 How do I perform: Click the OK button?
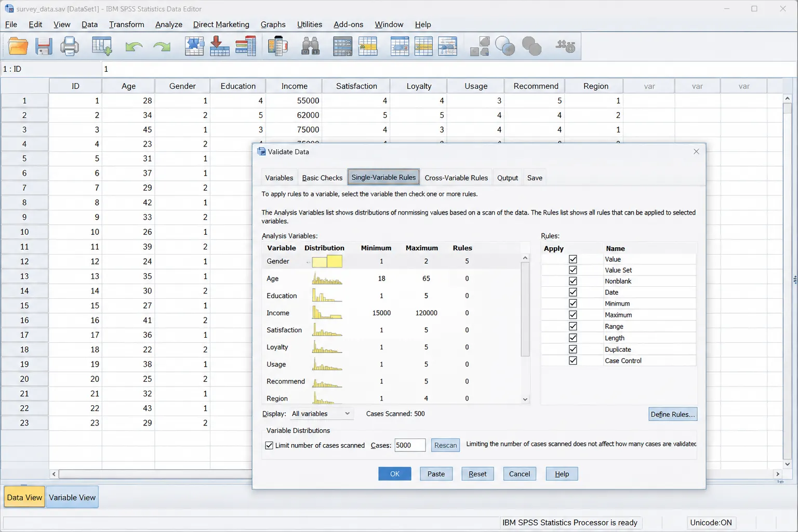[x=395, y=474]
